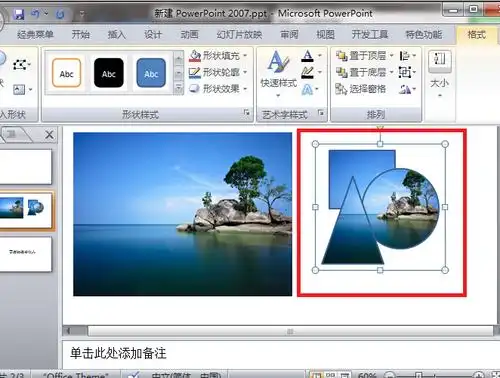The height and width of the screenshot is (378, 500).
Task: Switch to the 视图 tab
Action: tap(325, 34)
